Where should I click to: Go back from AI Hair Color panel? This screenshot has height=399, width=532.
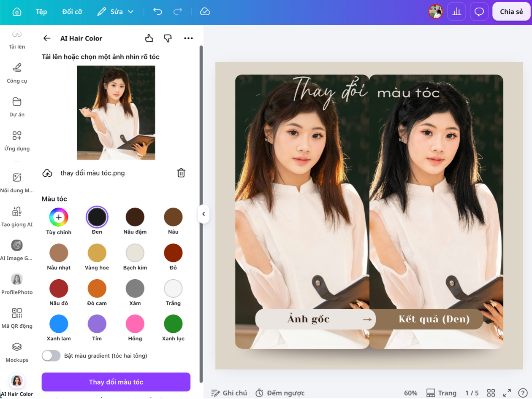pyautogui.click(x=47, y=38)
